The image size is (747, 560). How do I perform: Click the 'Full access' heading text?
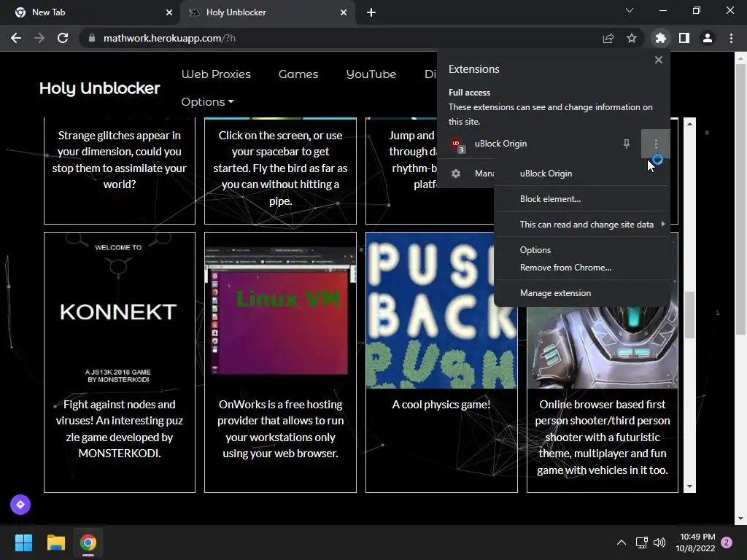(469, 93)
